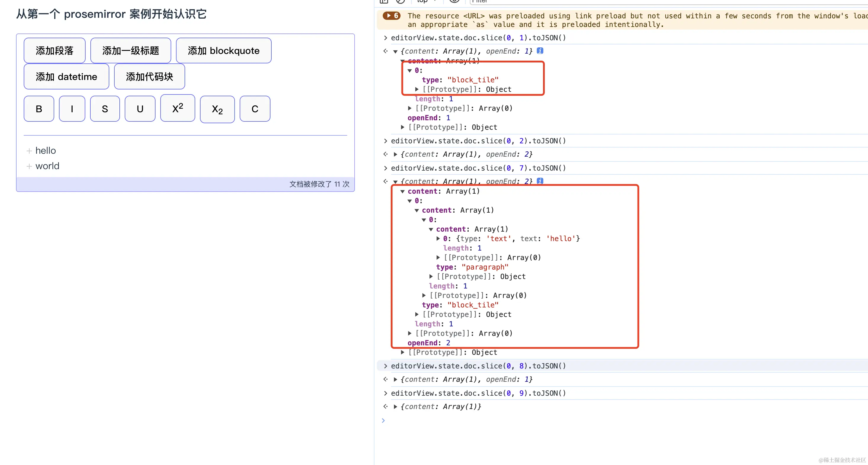
Task: Toggle strikethrough with the S button
Action: tap(105, 108)
